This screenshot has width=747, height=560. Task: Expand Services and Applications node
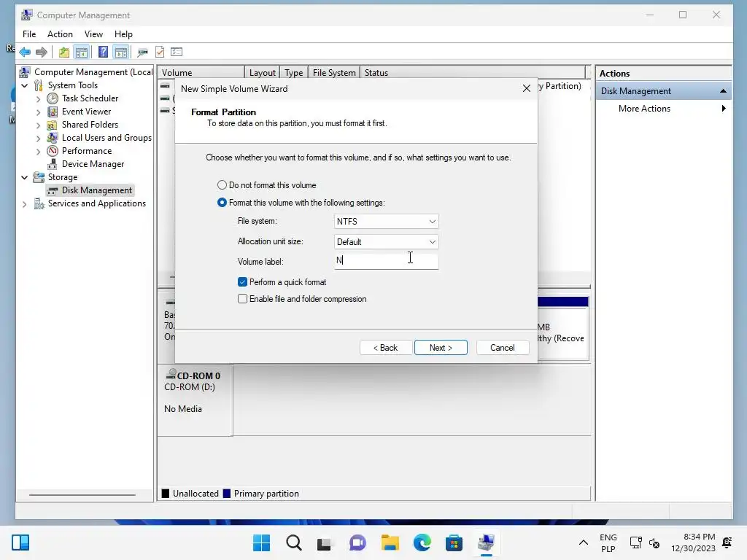coord(25,204)
